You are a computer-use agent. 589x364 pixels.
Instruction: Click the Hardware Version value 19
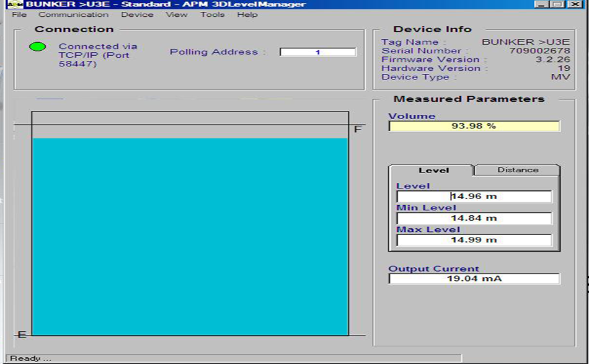tap(564, 68)
